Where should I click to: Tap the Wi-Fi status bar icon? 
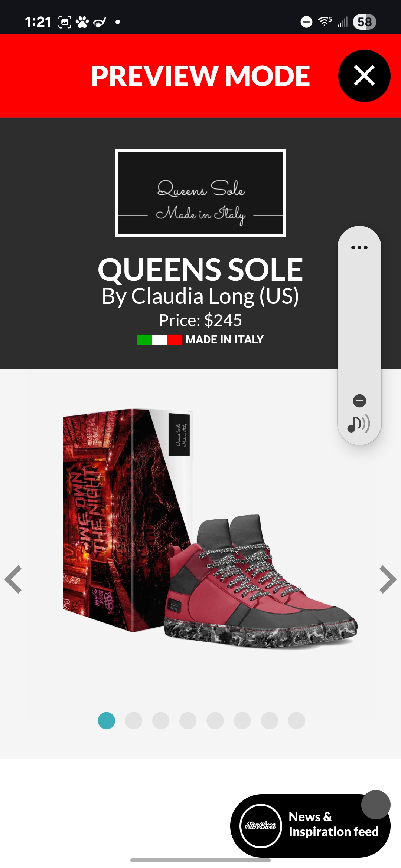pos(325,22)
